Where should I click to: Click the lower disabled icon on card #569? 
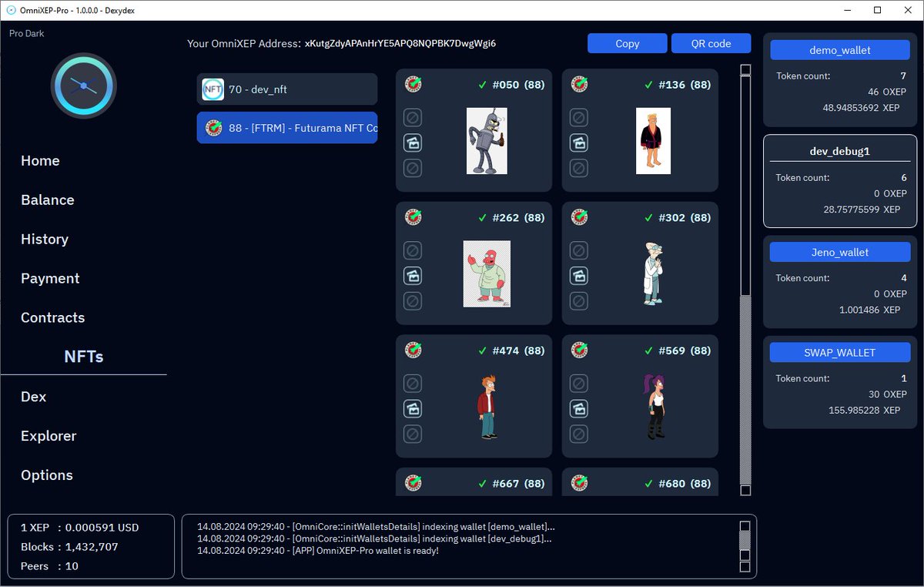coord(579,434)
